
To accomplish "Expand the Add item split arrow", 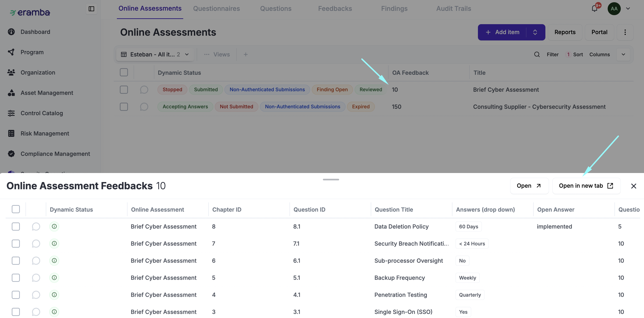I will (535, 32).
